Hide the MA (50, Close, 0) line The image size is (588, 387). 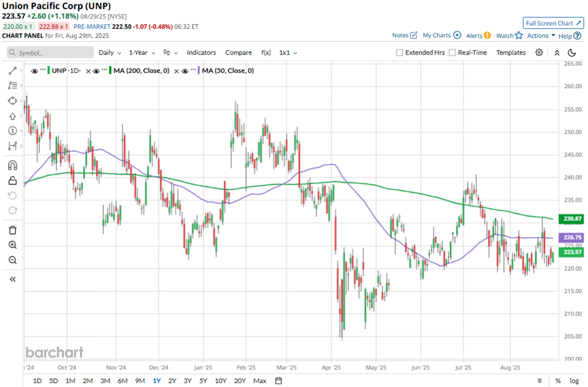point(185,71)
